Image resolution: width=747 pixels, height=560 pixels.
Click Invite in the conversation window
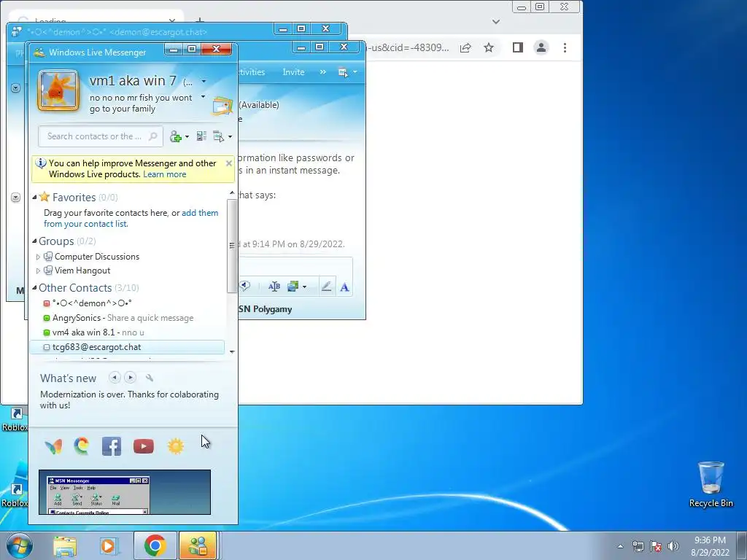[293, 72]
